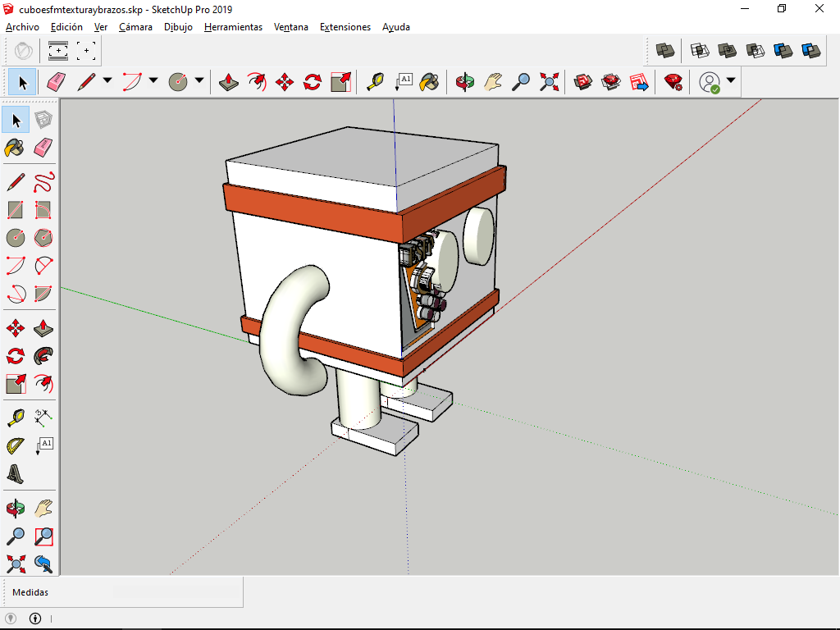
Task: Expand the Circle shapes dropdown arrow
Action: [199, 81]
